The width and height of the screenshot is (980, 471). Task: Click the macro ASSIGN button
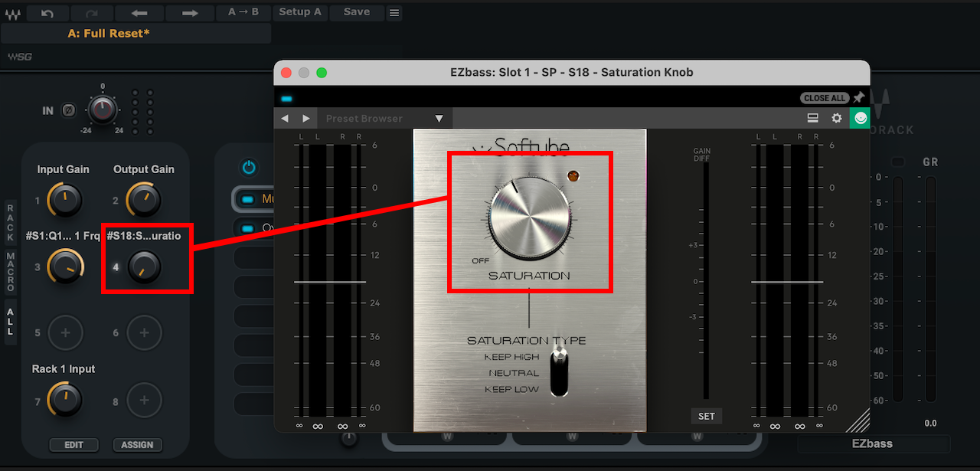click(138, 445)
